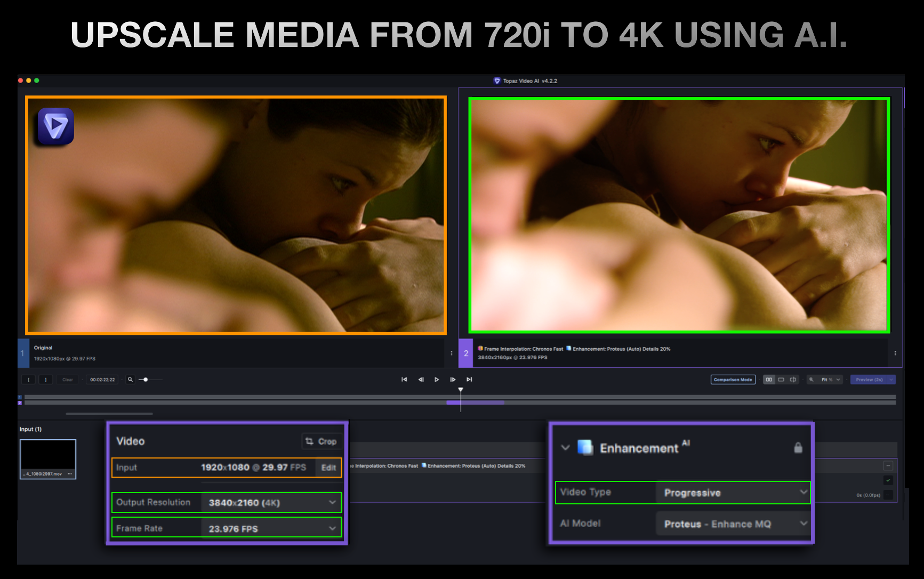Click the preview zoom magnifier icon
Screen dimensions: 924x579
click(811, 380)
